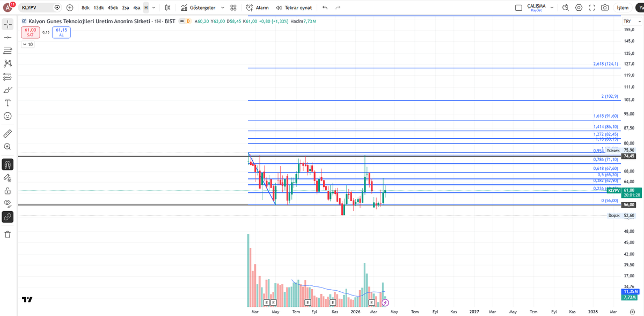This screenshot has height=316, width=644.
Task: Select the brush drawing tool
Action: (x=8, y=90)
